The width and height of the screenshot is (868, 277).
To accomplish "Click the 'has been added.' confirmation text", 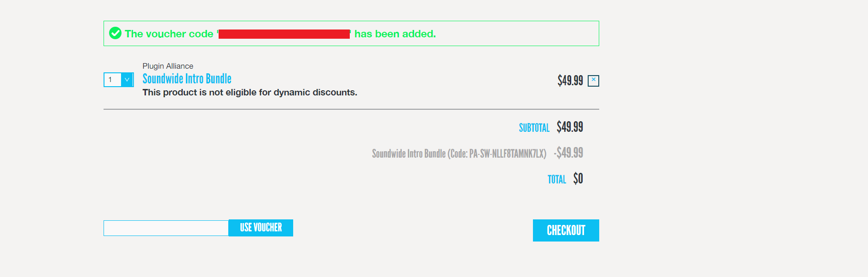I will (x=395, y=34).
